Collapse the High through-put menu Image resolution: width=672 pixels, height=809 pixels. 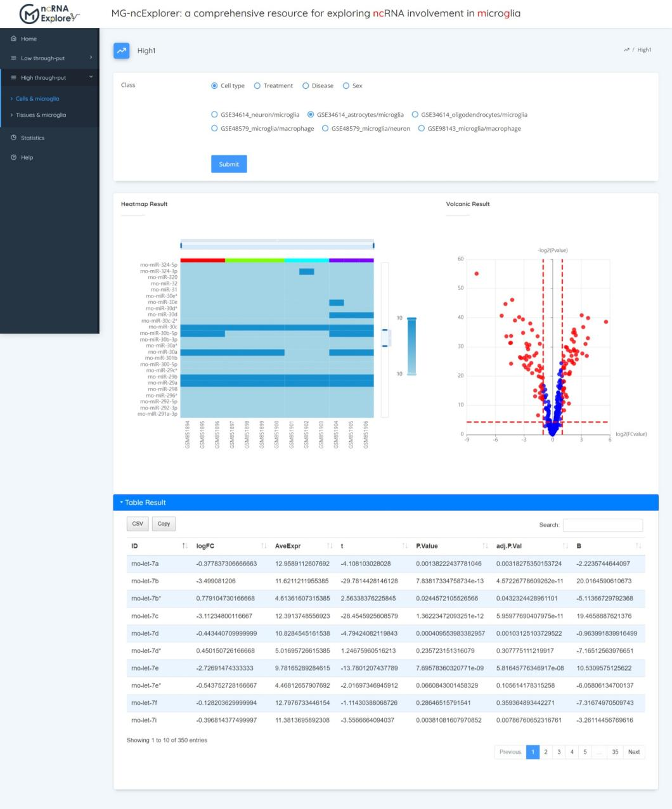coord(49,78)
